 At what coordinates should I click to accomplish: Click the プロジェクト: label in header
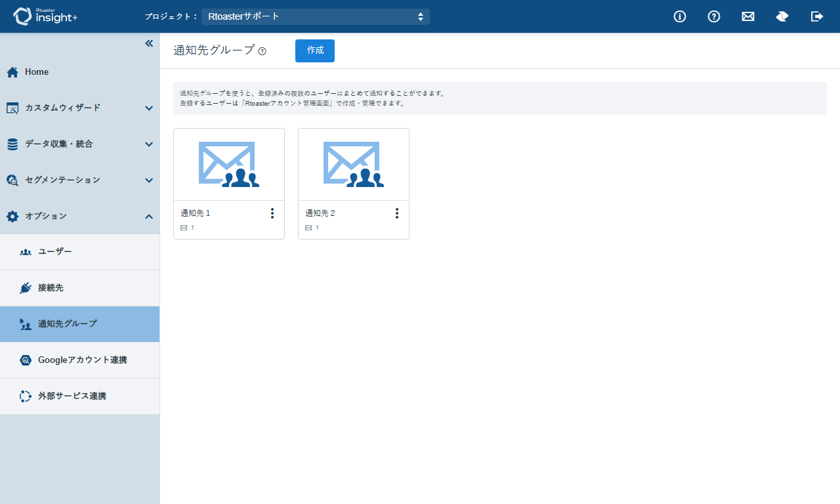(171, 16)
